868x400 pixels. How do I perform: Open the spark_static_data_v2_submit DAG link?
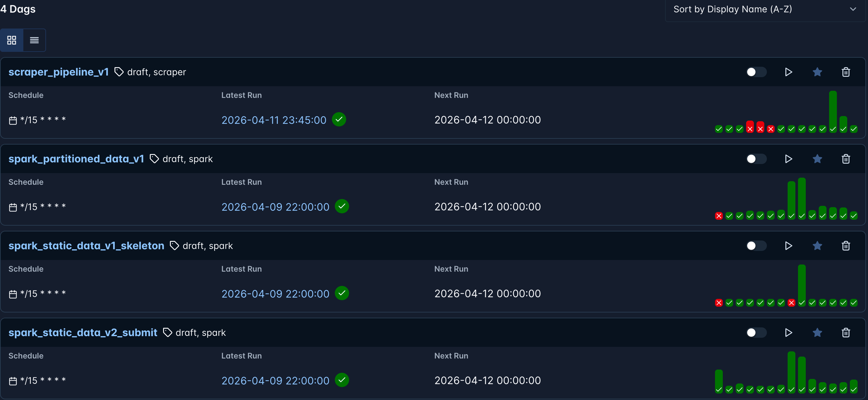pyautogui.click(x=83, y=333)
